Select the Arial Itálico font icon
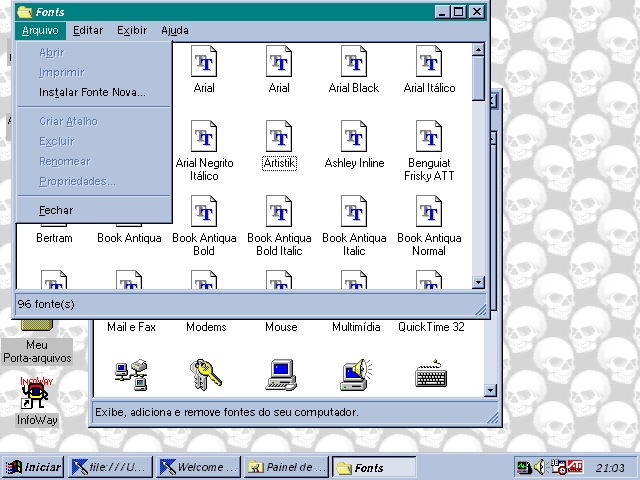Image resolution: width=640 pixels, height=480 pixels. pyautogui.click(x=429, y=61)
